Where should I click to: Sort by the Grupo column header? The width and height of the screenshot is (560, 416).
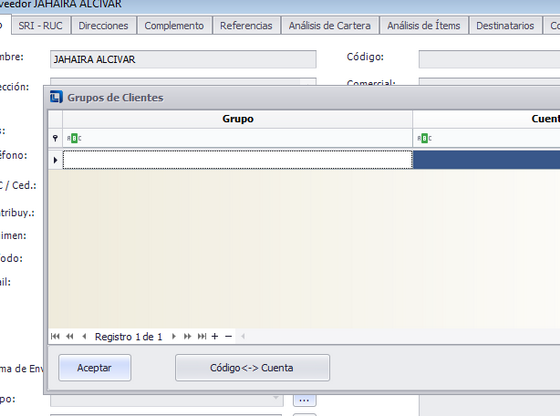[x=238, y=119]
